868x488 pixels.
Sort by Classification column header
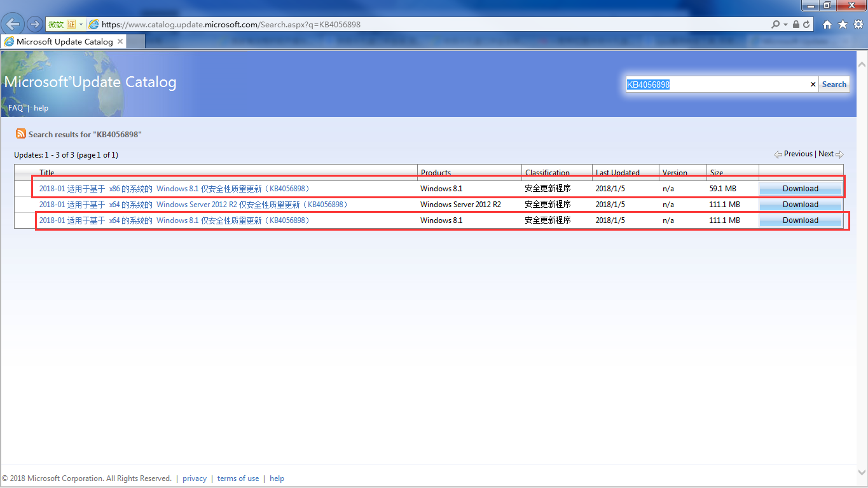point(548,173)
